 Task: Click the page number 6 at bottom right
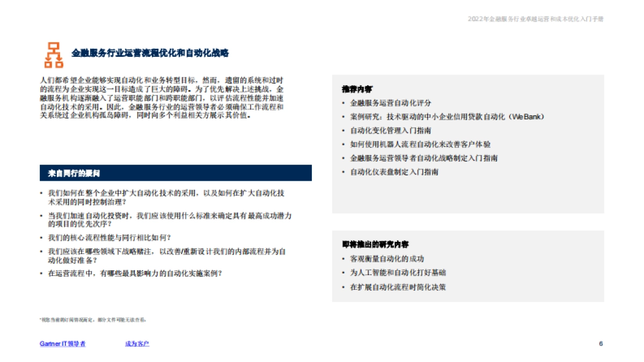(x=600, y=343)
